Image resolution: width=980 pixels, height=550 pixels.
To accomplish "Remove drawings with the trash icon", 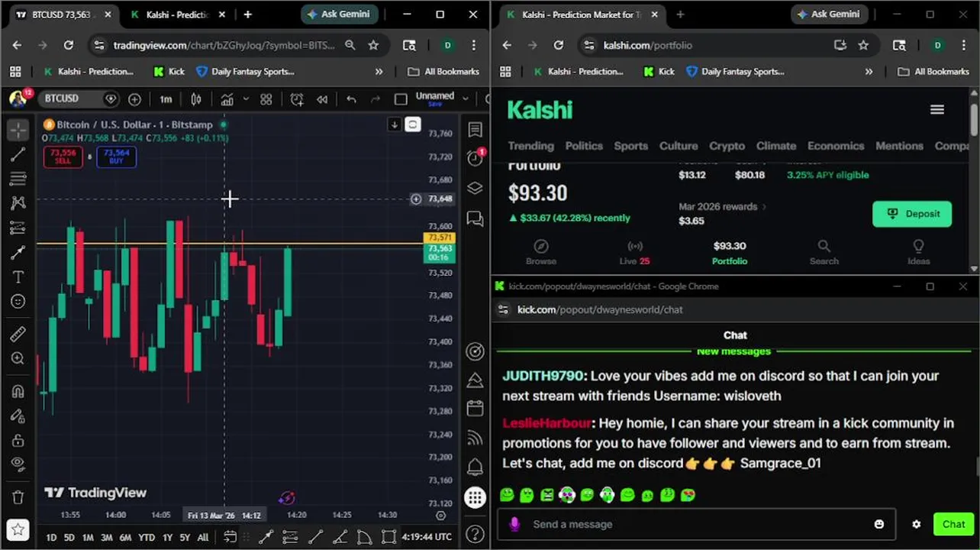I will (x=18, y=497).
